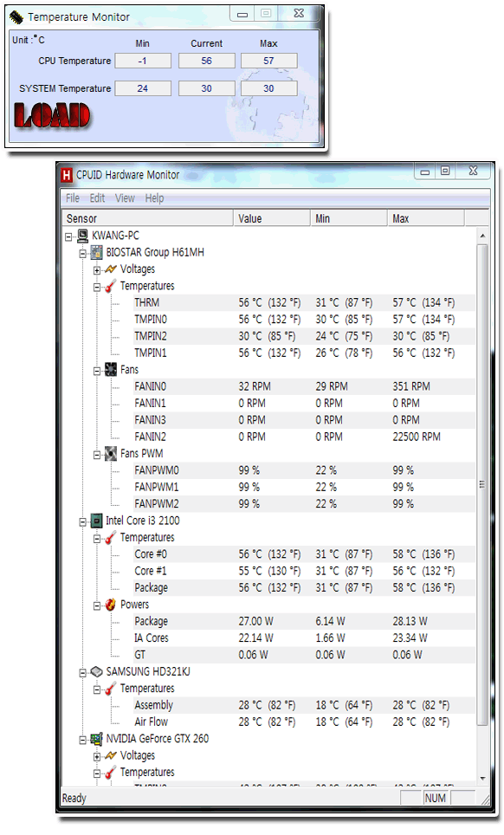Click the SYSTEM Temperature Min value field
This screenshot has width=504, height=835.
[143, 88]
